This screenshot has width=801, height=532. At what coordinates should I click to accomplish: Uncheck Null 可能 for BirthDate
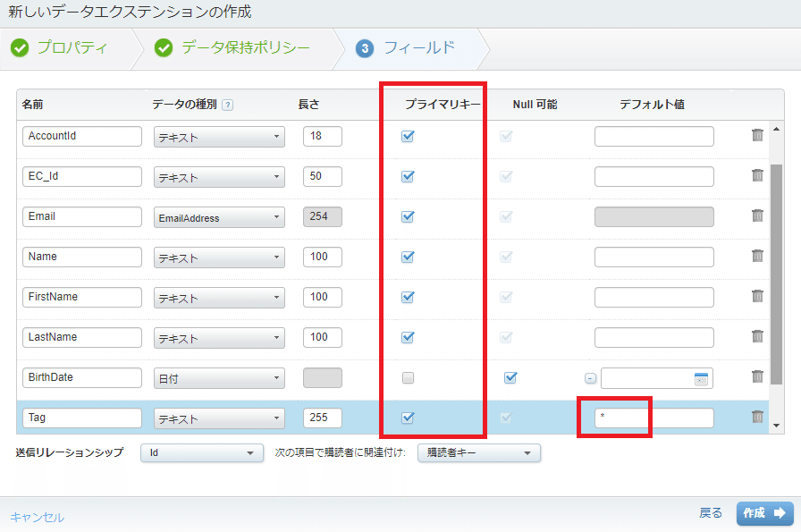pyautogui.click(x=510, y=377)
